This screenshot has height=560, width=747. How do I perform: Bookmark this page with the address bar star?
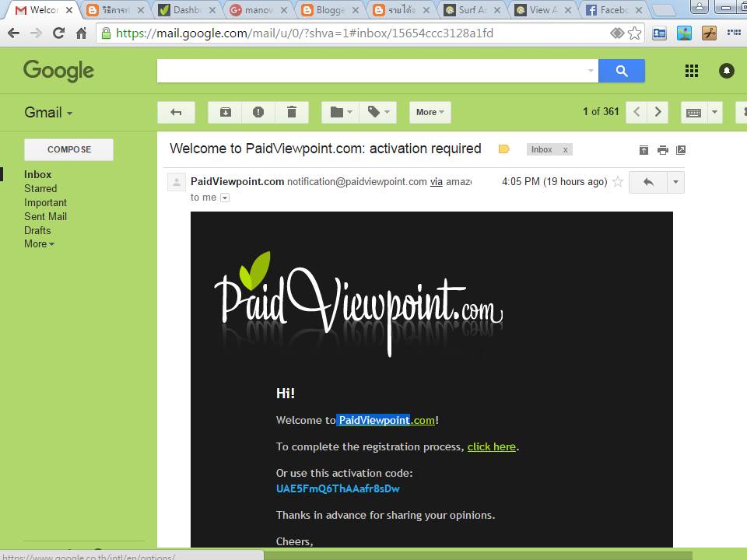pos(635,33)
